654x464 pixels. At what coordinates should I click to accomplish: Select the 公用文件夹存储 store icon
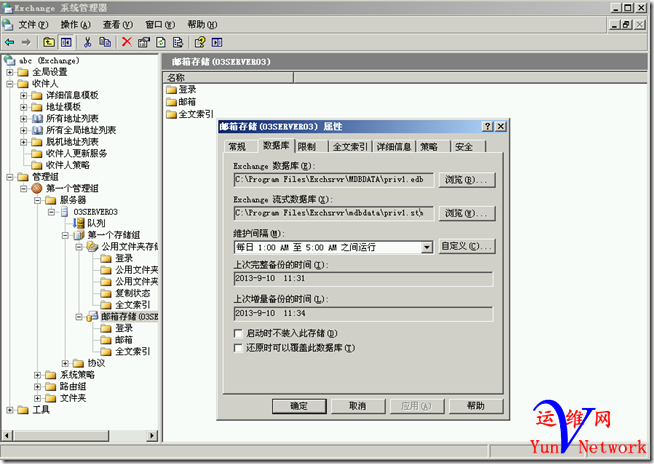92,247
